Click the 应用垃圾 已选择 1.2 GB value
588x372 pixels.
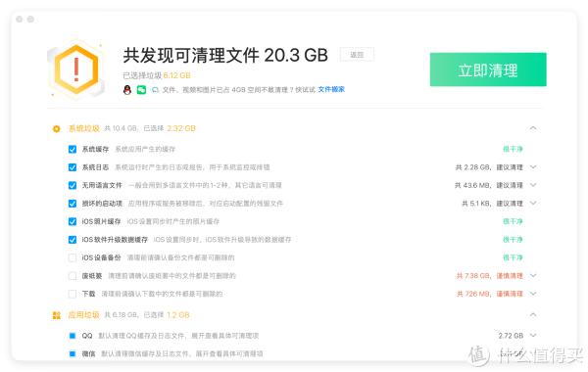click(178, 314)
